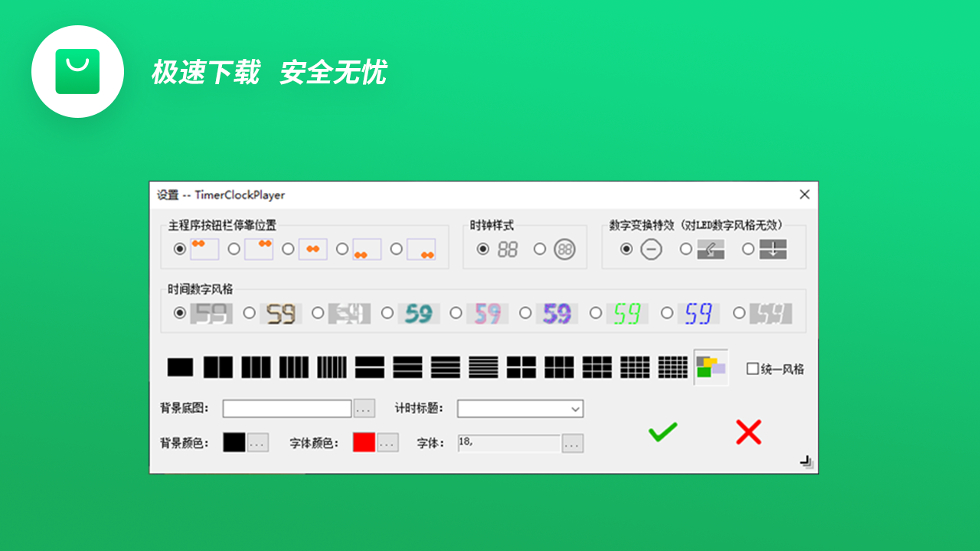The image size is (980, 551).
Task: Choose the green digit style under 时间数字风格
Action: pyautogui.click(x=596, y=312)
